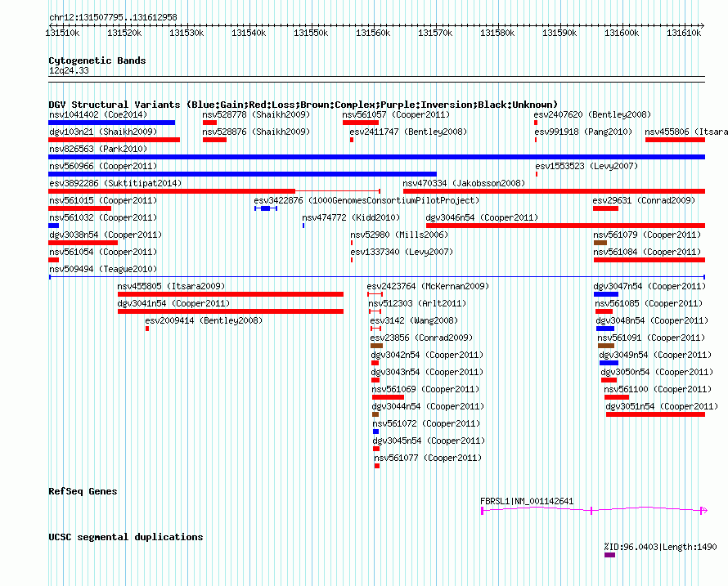Select esv23856 (Conrad2009) label
The height and width of the screenshot is (586, 728).
click(421, 338)
